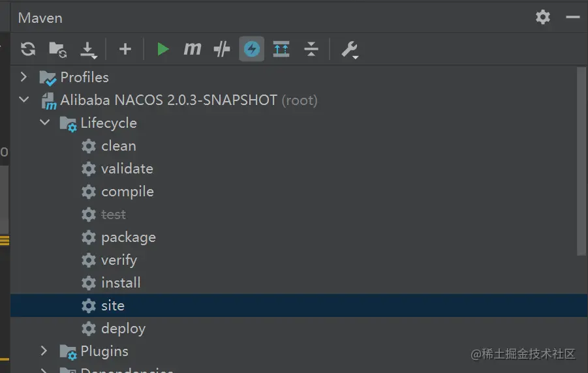Click the gear icon beside verify
The height and width of the screenshot is (373, 588).
[x=89, y=260]
